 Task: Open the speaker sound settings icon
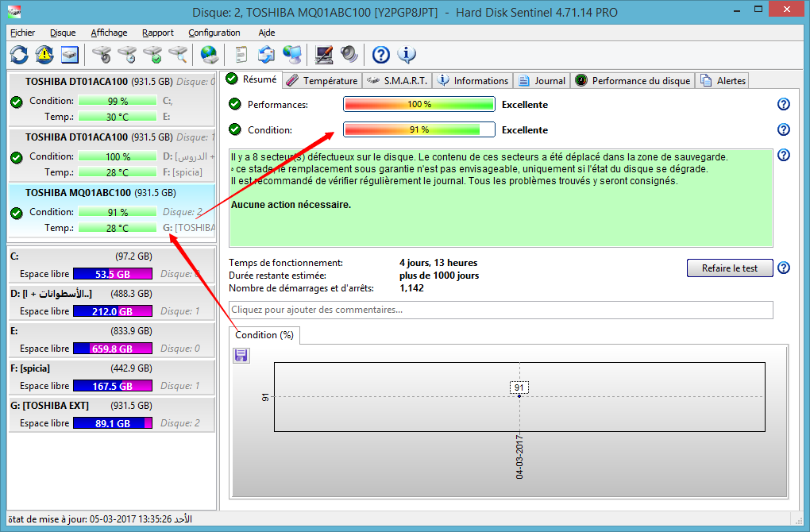(x=349, y=55)
